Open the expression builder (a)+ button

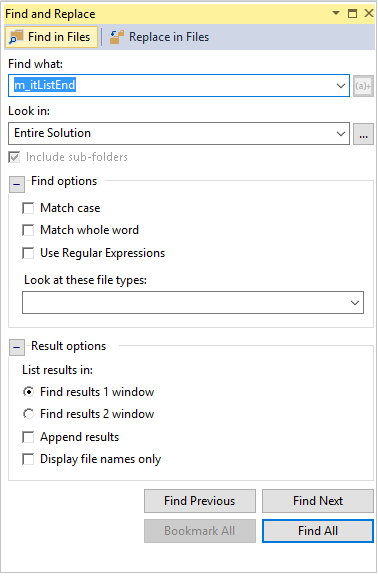click(x=363, y=86)
